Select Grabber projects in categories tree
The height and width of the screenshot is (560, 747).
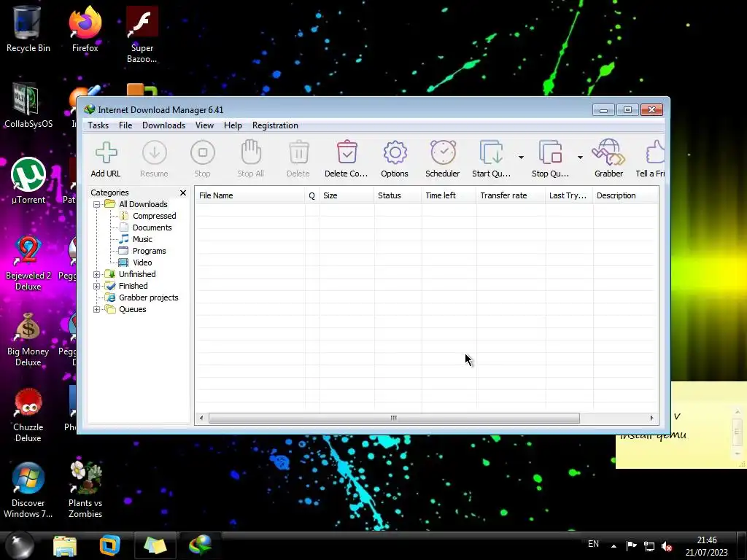click(x=148, y=297)
